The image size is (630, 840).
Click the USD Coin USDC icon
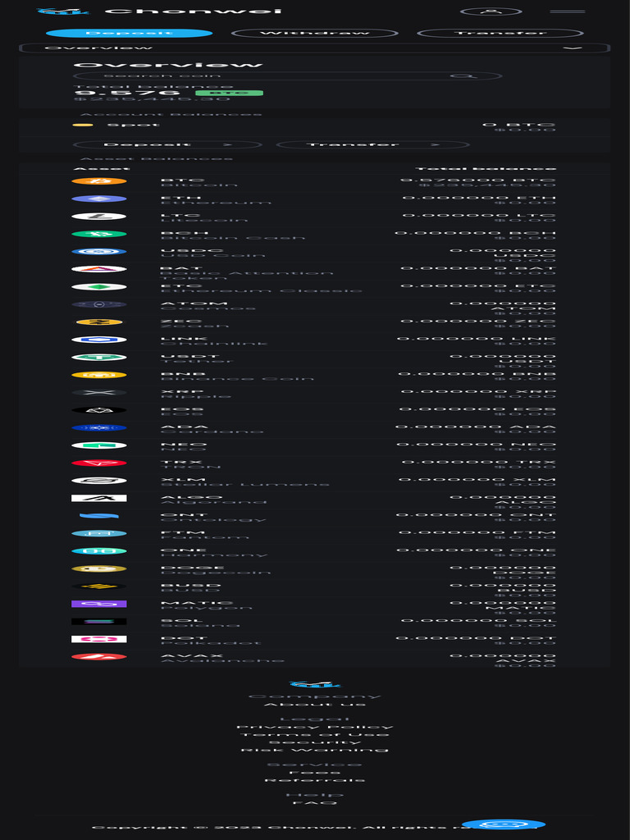[99, 252]
